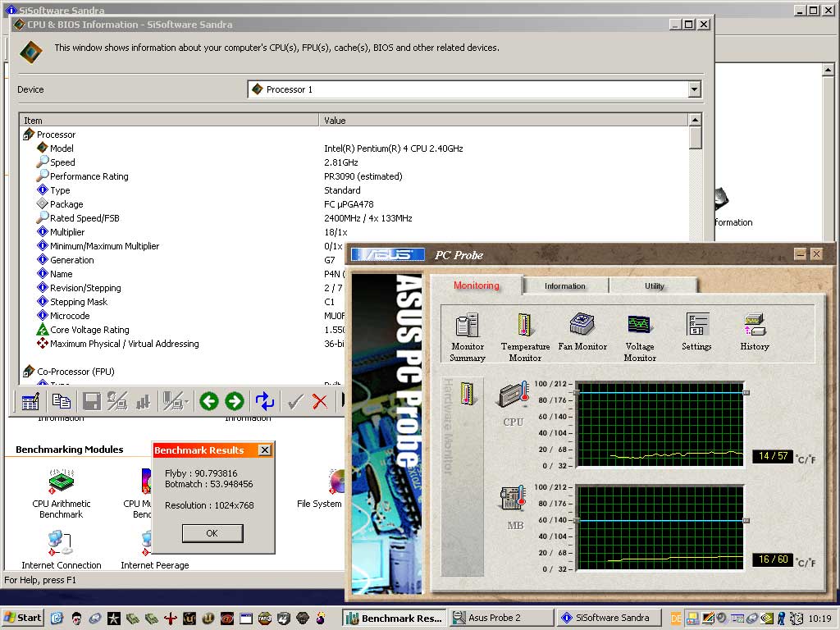Open the Fan Monitor view

coord(582,323)
